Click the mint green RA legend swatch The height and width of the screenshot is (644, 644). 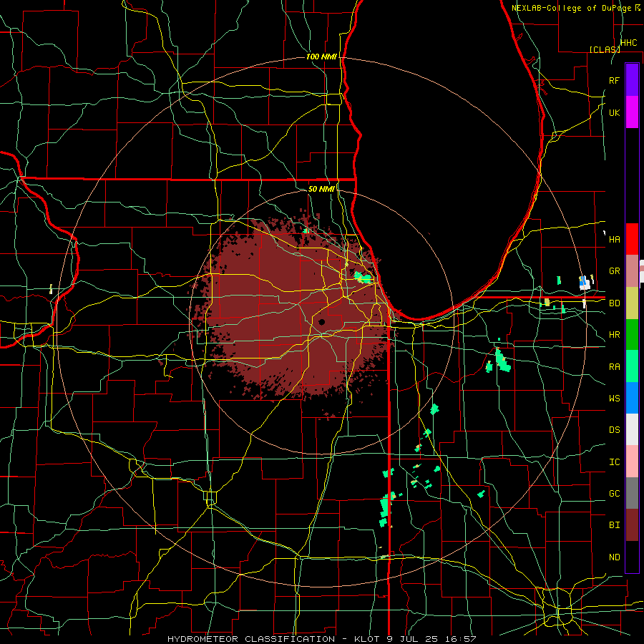(x=632, y=366)
